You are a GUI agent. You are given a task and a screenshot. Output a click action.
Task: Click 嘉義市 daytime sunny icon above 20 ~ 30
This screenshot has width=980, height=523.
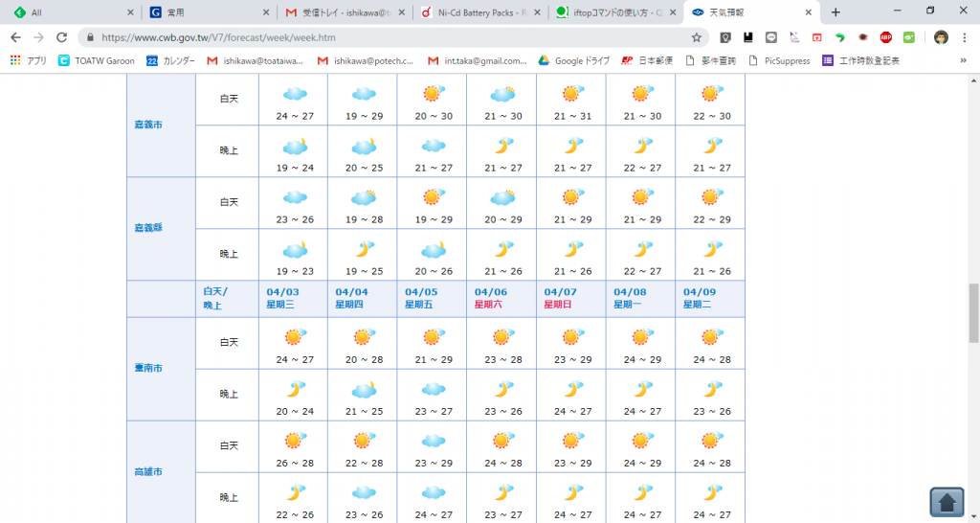[434, 94]
